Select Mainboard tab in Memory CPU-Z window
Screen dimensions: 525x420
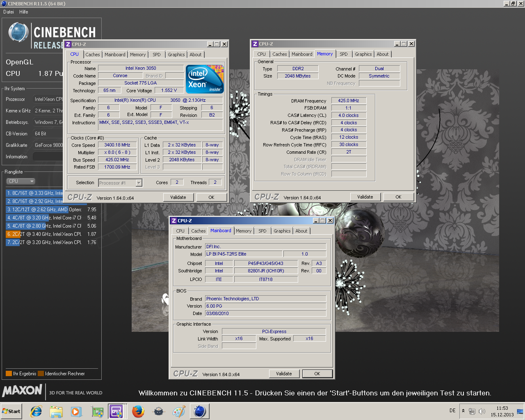coord(302,54)
